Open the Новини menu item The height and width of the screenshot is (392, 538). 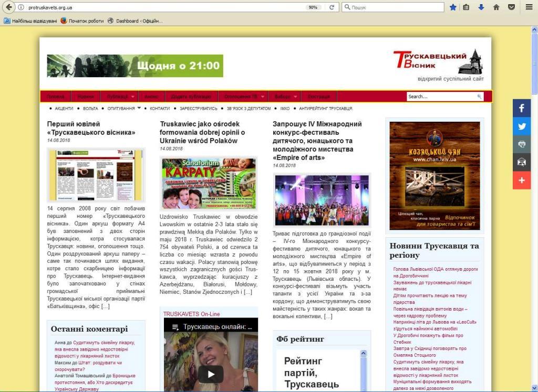[86, 97]
